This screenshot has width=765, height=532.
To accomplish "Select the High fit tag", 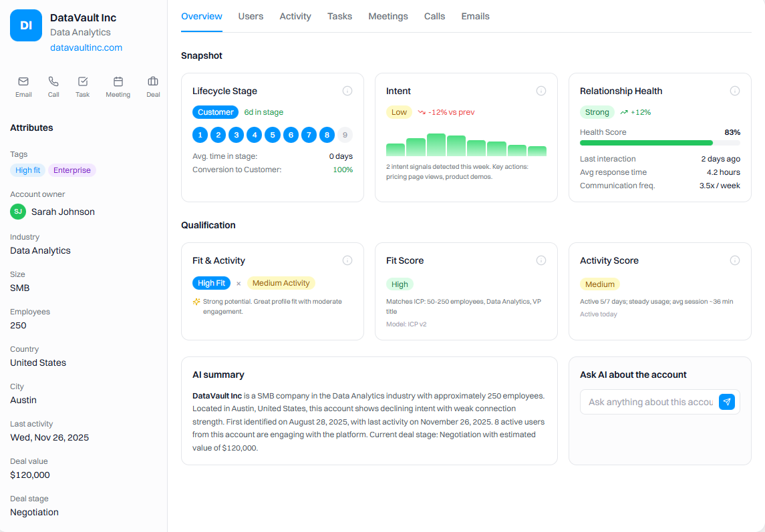I will 27,170.
